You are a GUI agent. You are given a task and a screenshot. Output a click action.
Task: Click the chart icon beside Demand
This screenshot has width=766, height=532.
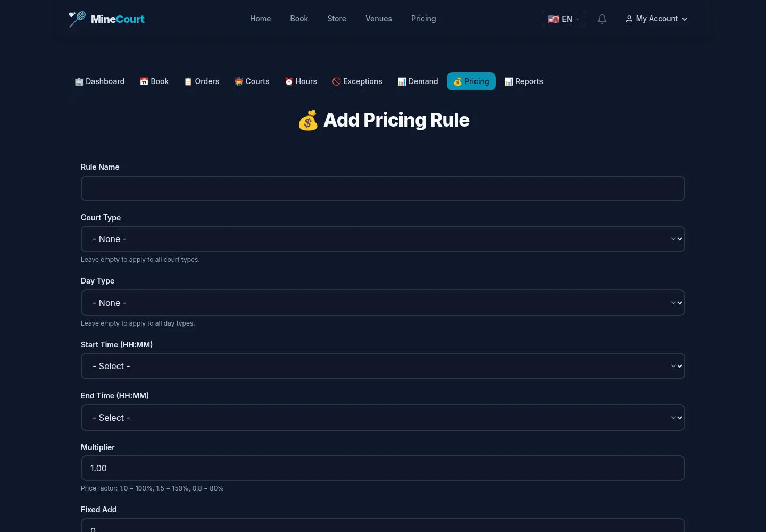point(402,81)
